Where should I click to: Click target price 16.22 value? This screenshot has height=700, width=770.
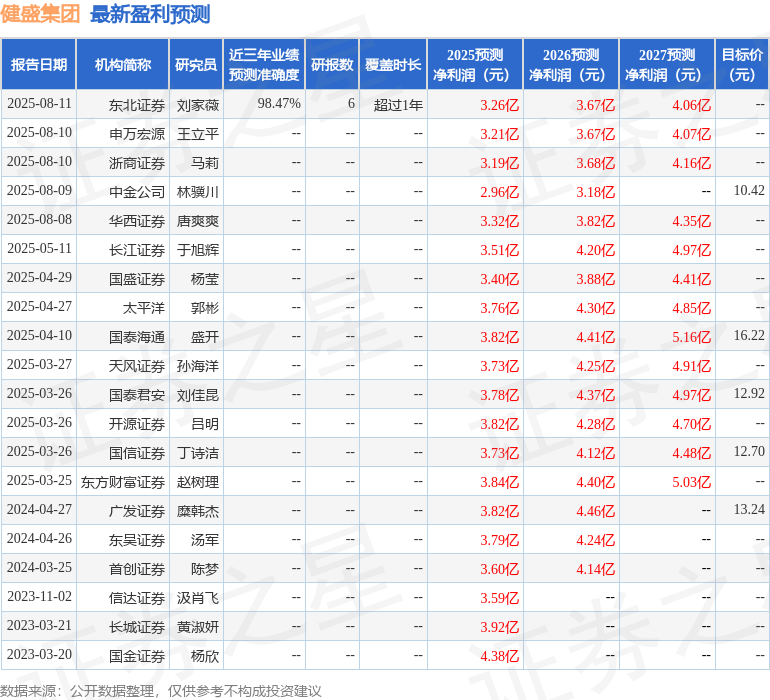tap(748, 336)
